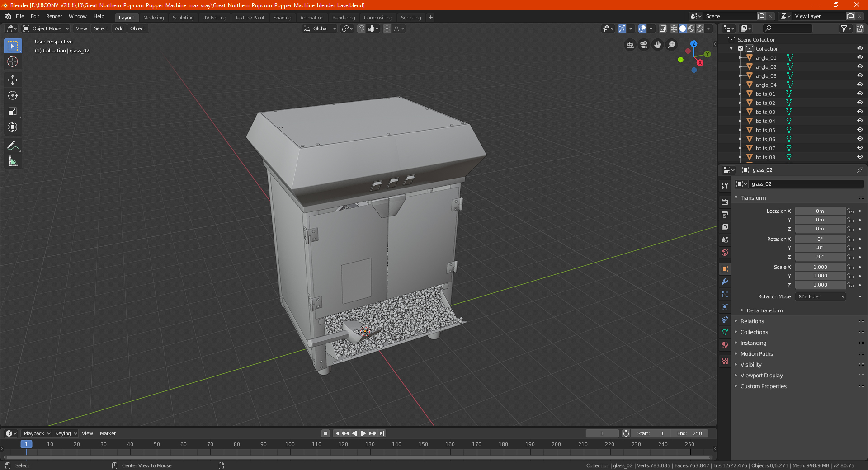Click the object name field glass_02
The width and height of the screenshot is (868, 470).
click(x=806, y=184)
